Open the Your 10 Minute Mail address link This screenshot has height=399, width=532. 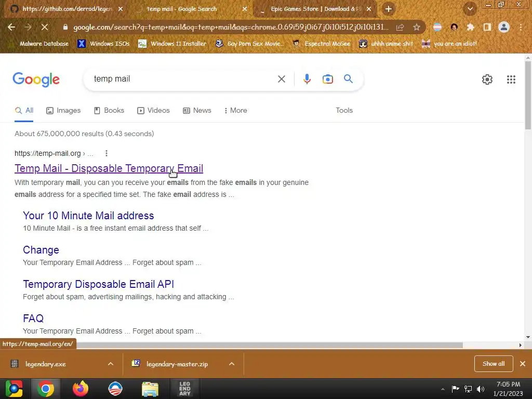coord(88,216)
